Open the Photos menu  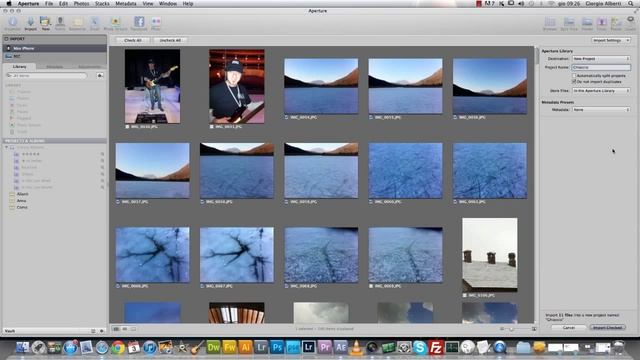click(x=81, y=4)
